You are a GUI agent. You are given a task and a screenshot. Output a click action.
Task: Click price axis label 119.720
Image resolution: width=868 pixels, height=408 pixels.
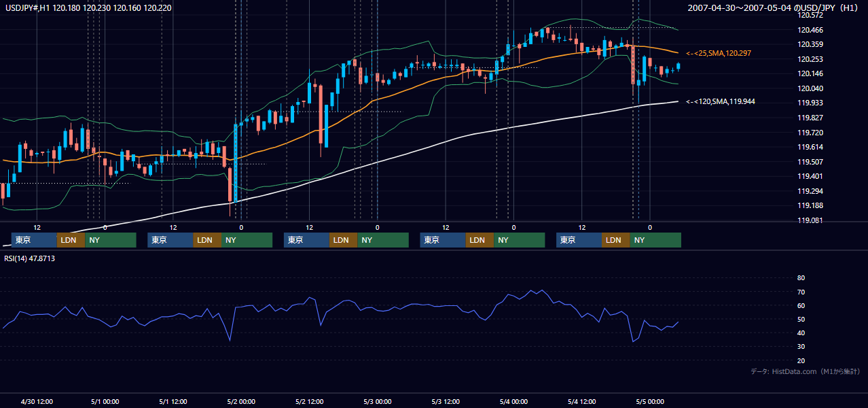(x=812, y=133)
